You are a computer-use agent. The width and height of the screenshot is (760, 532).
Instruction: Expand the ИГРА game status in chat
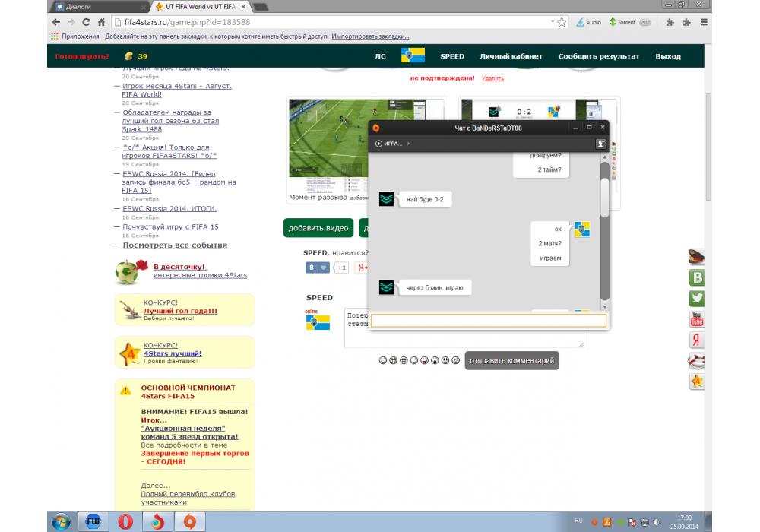392,143
